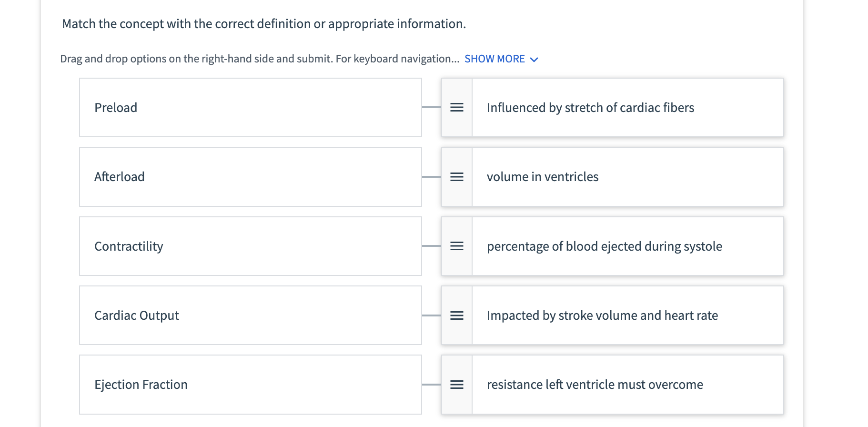Click the Contractility concept box
This screenshot has height=427, width=868.
tap(250, 246)
